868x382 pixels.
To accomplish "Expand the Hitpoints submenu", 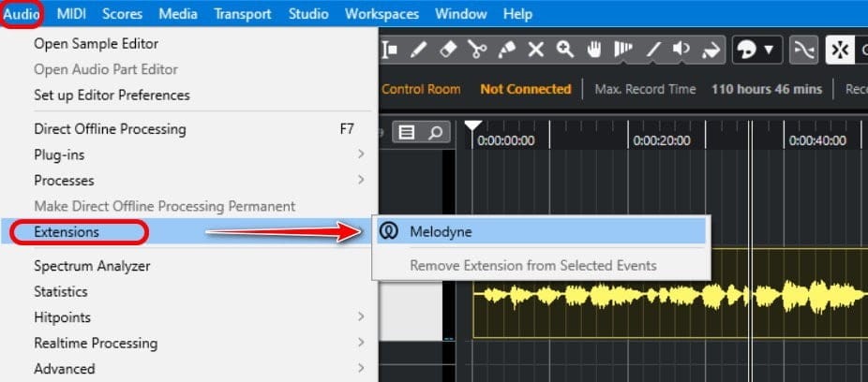I will pyautogui.click(x=188, y=317).
